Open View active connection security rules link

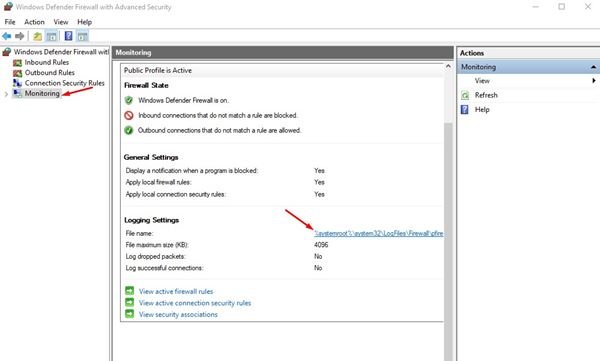(195, 303)
